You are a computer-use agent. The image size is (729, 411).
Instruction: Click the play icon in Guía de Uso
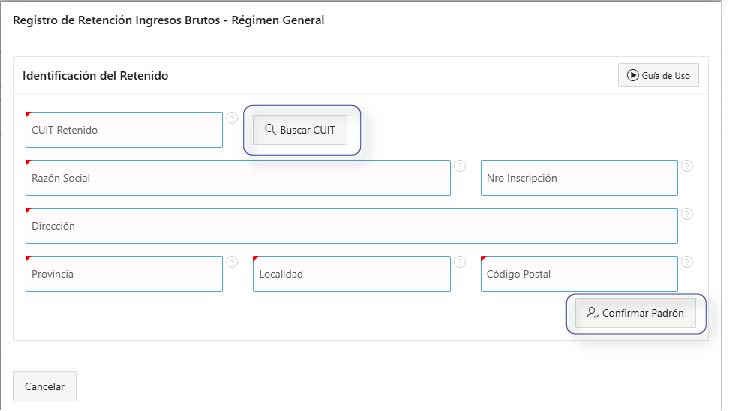[633, 75]
